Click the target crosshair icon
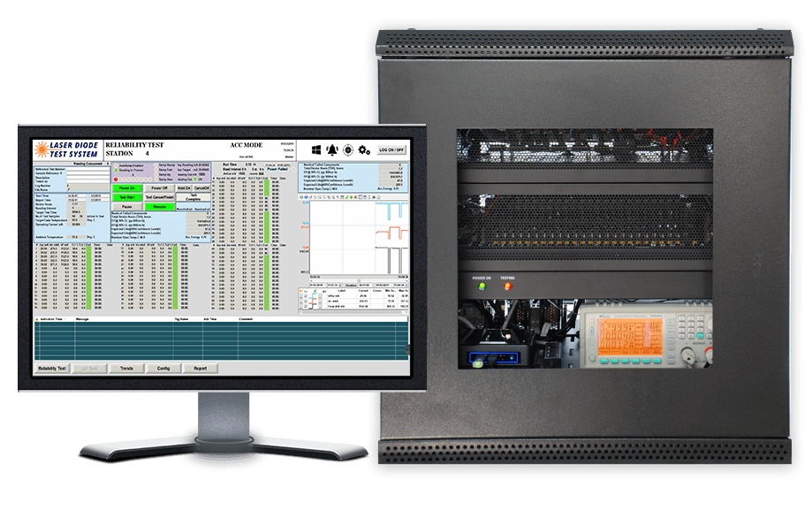 [348, 150]
